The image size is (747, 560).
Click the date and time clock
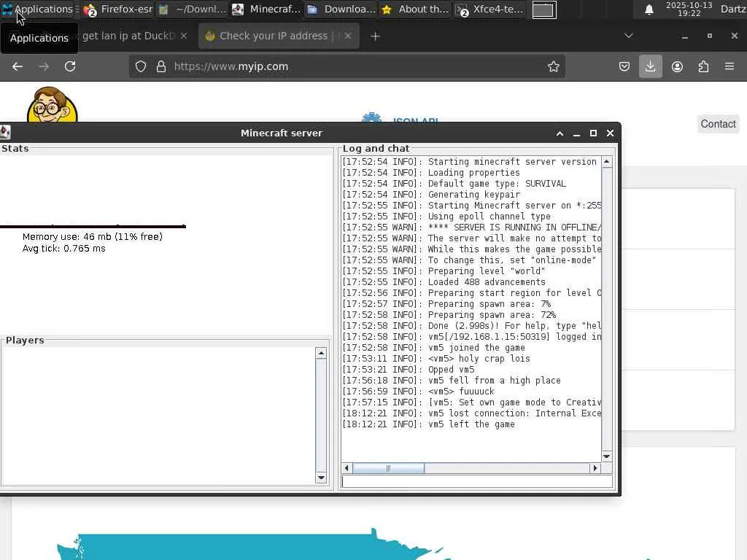pos(689,9)
